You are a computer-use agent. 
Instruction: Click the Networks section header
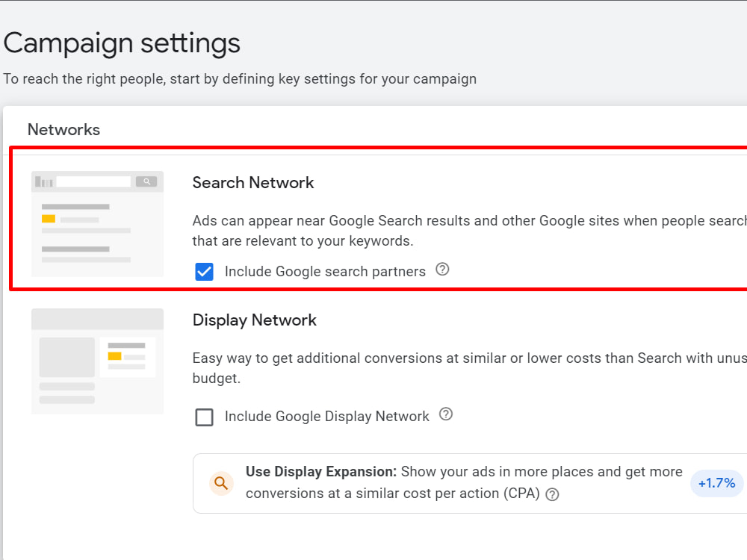[x=63, y=129]
